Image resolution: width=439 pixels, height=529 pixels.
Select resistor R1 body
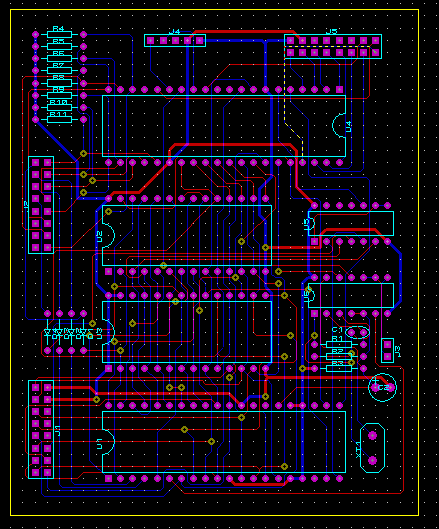pos(339,344)
